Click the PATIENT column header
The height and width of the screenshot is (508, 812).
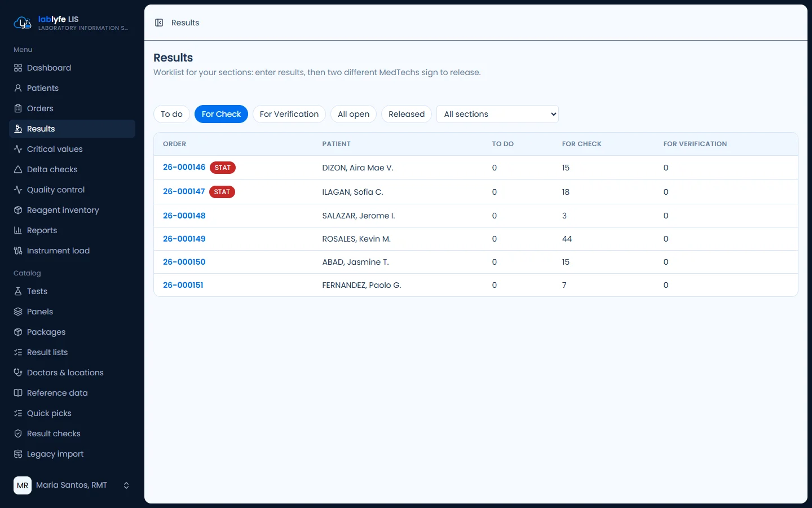pos(336,144)
